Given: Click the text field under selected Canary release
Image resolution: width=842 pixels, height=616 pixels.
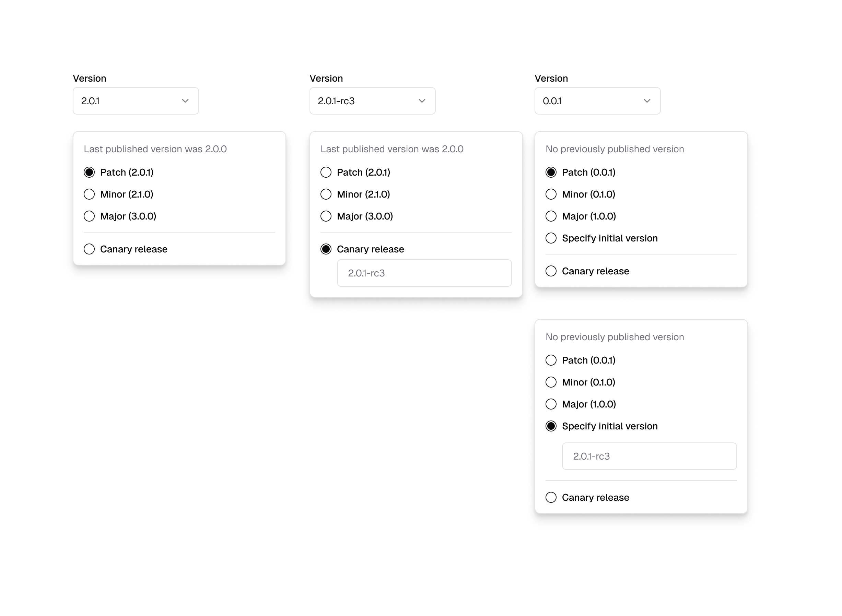Looking at the screenshot, I should point(424,273).
